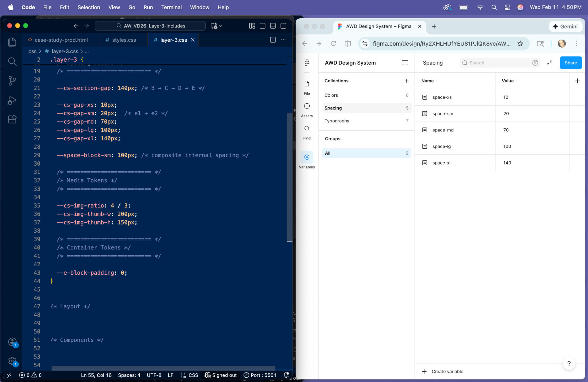
Task: Open the Terminal menu in the menu bar
Action: click(x=171, y=7)
